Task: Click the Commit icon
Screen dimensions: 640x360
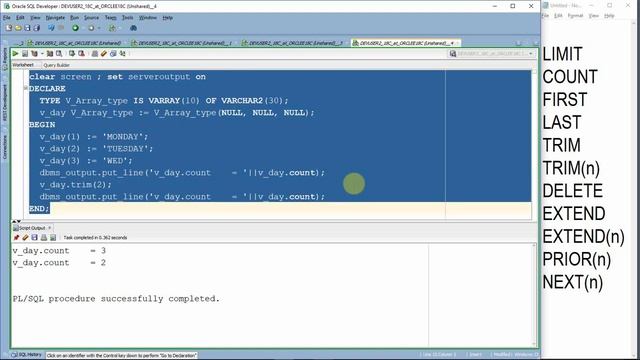Action: [72, 53]
